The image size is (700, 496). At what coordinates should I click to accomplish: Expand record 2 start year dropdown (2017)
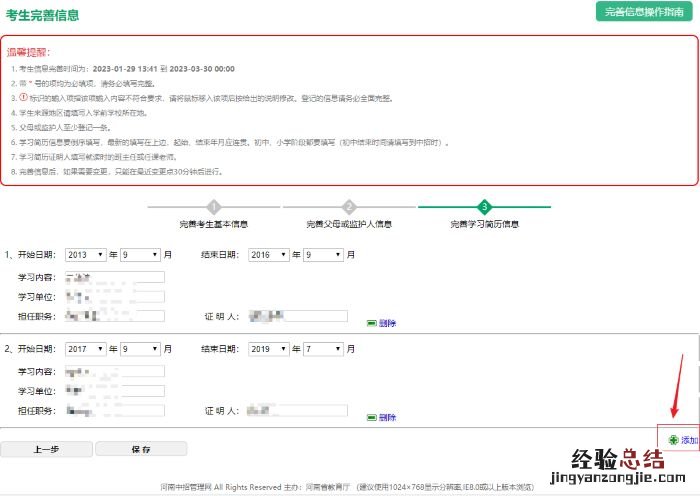(x=84, y=349)
